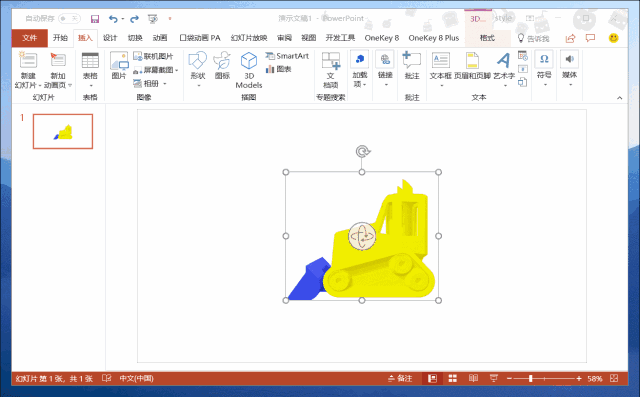This screenshot has height=397, width=640.
Task: Click the rotation handle above the model
Action: [362, 152]
